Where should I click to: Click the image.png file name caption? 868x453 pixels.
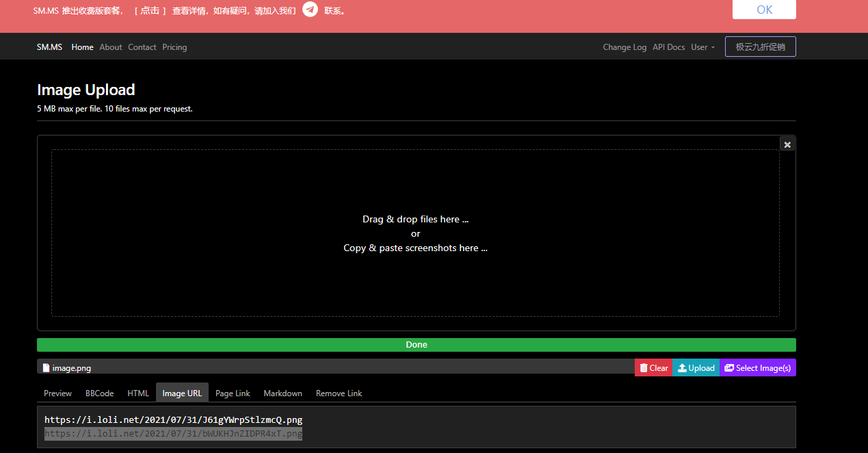point(72,368)
